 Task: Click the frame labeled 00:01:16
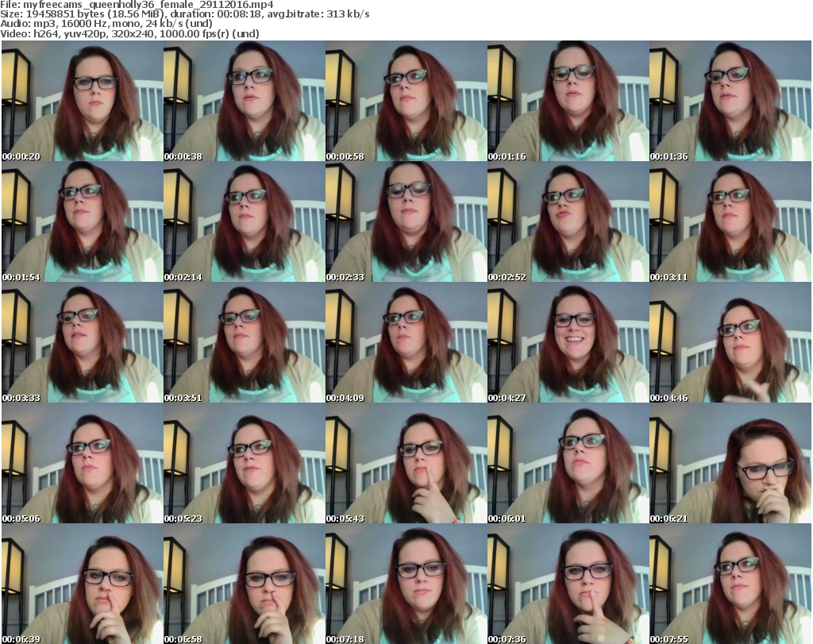(568, 101)
